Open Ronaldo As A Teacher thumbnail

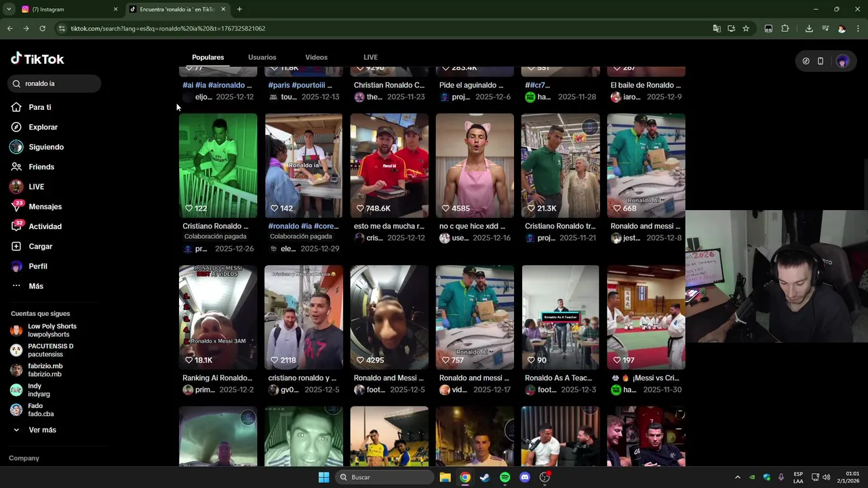point(560,317)
